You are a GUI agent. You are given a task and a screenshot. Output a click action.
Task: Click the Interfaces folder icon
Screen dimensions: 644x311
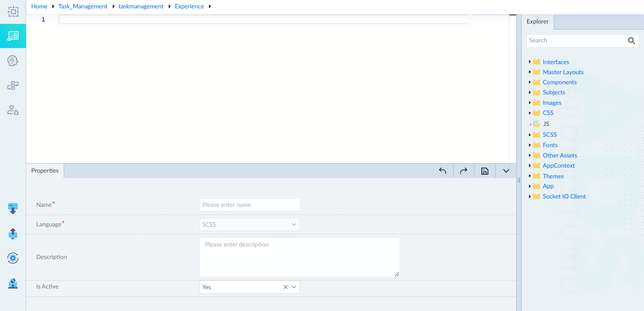click(x=537, y=62)
